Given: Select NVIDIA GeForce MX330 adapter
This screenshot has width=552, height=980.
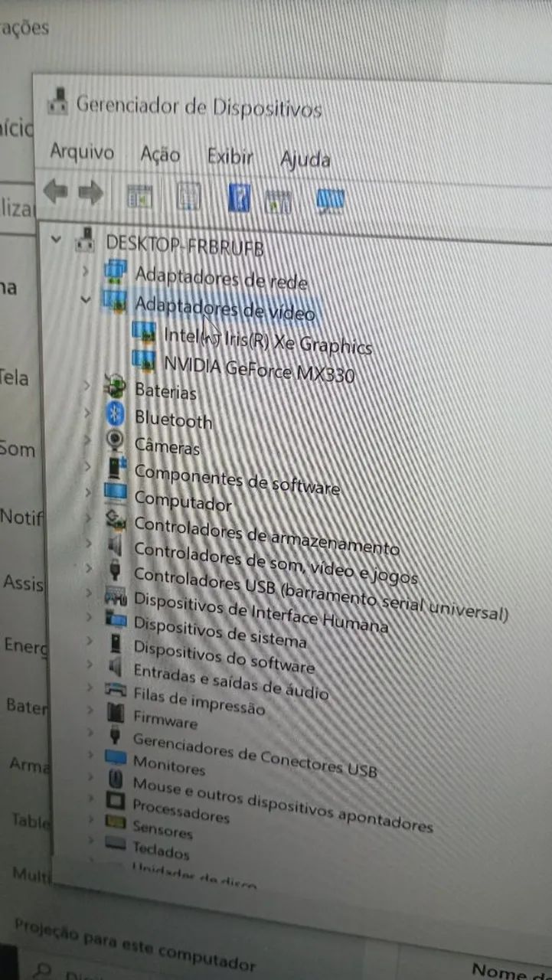Looking at the screenshot, I should click(259, 368).
